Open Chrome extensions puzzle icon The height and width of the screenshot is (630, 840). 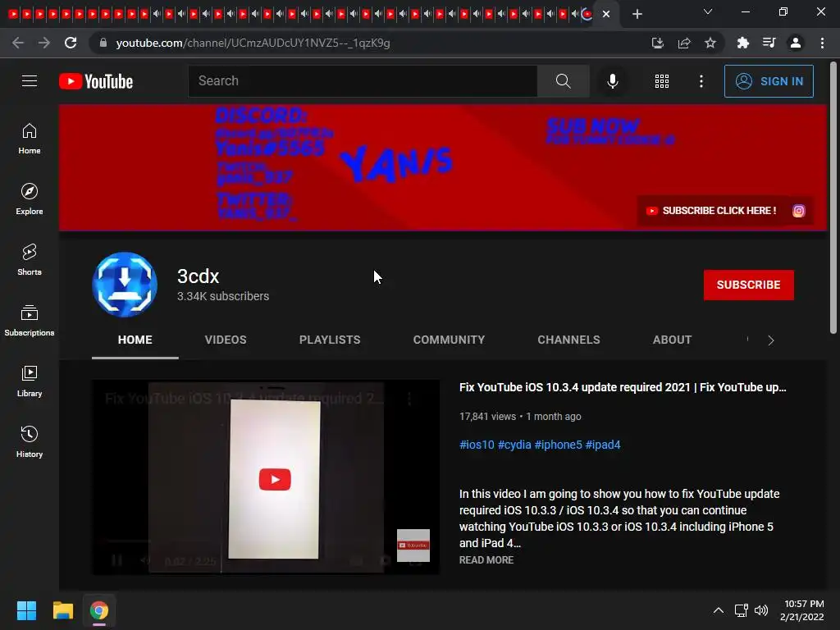(x=742, y=43)
